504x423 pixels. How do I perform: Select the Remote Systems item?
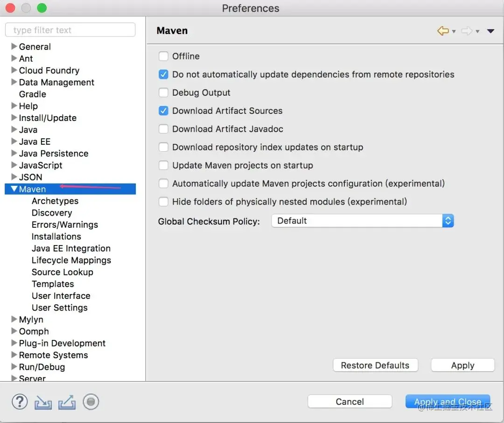pos(53,355)
